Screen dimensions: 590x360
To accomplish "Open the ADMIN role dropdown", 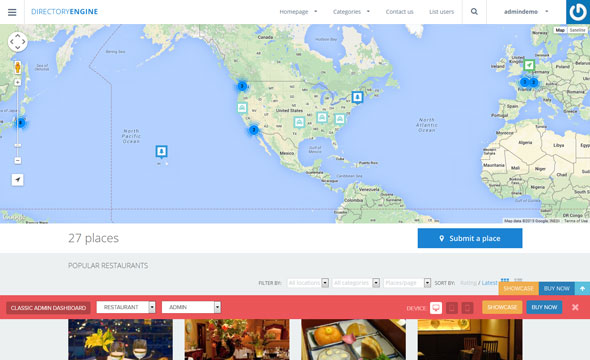I will click(x=191, y=307).
